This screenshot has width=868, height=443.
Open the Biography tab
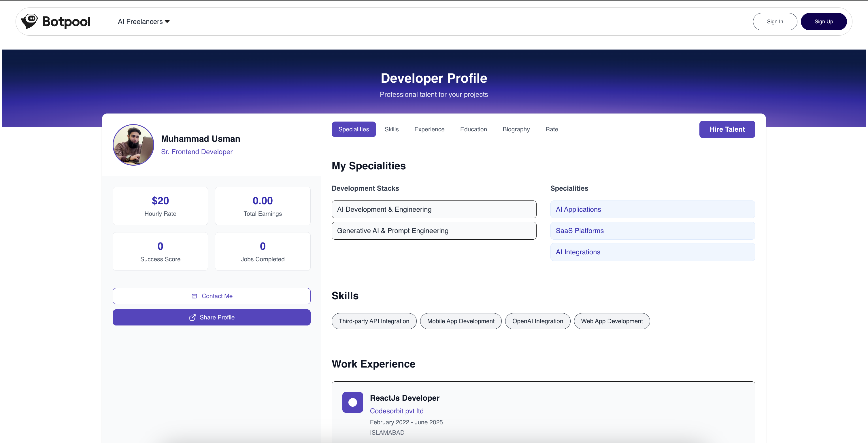(516, 129)
